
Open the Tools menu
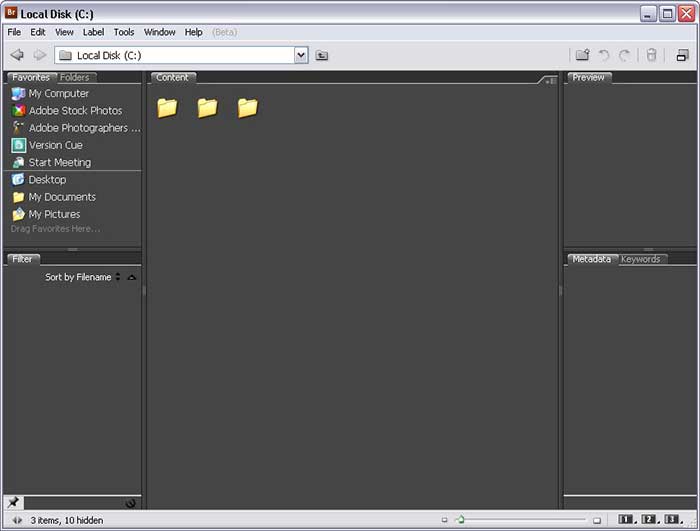tap(124, 32)
